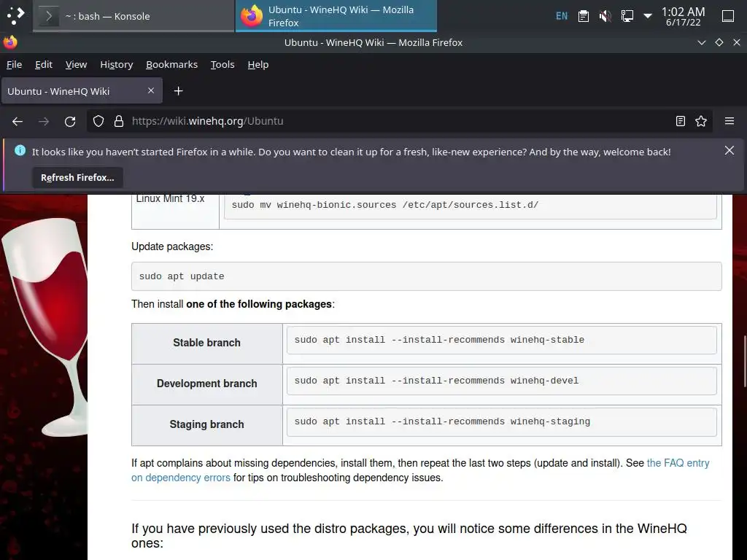This screenshot has width=747, height=560.
Task: Click the site security padlock icon
Action: (x=119, y=122)
